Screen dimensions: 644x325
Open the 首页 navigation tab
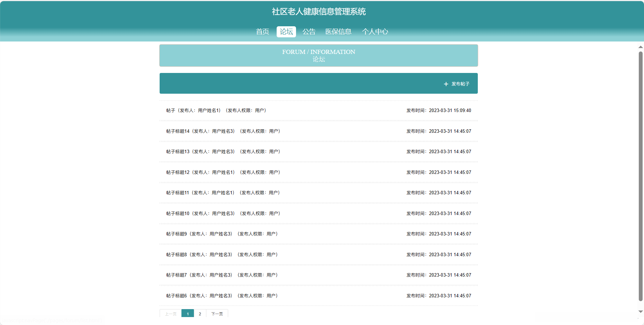[x=262, y=32]
